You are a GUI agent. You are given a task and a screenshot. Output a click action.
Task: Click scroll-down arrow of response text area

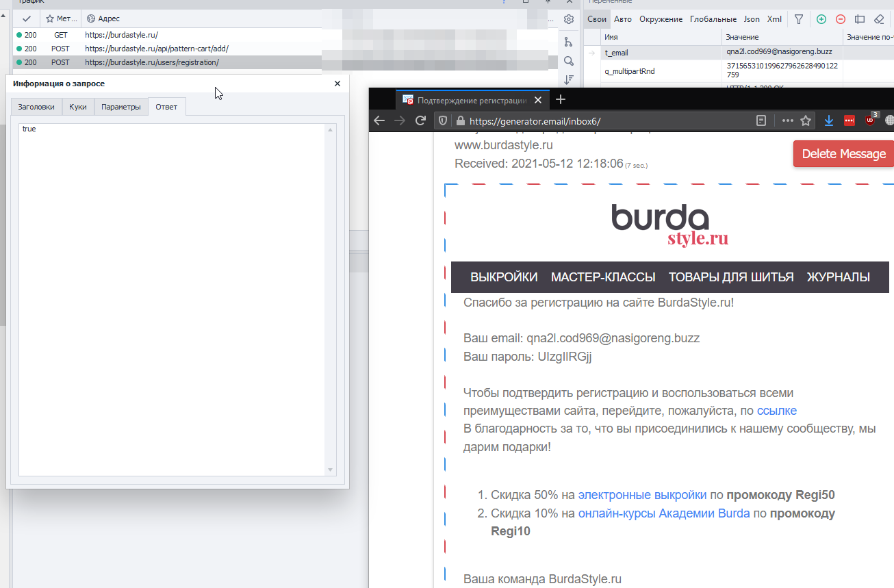[331, 470]
